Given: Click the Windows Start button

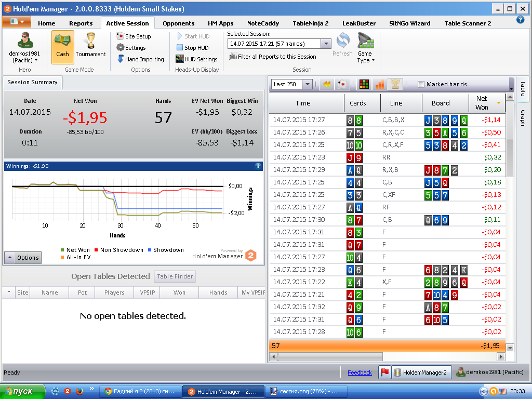Looking at the screenshot, I should (22, 391).
